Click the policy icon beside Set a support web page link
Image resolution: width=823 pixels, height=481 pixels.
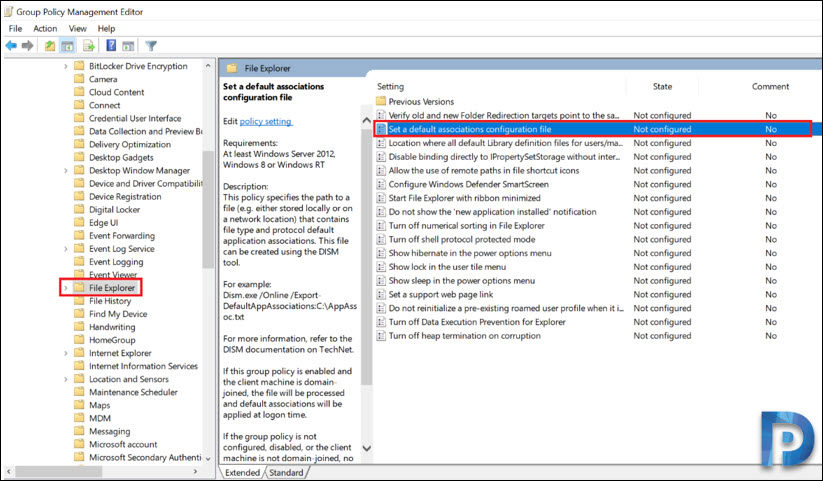point(381,295)
